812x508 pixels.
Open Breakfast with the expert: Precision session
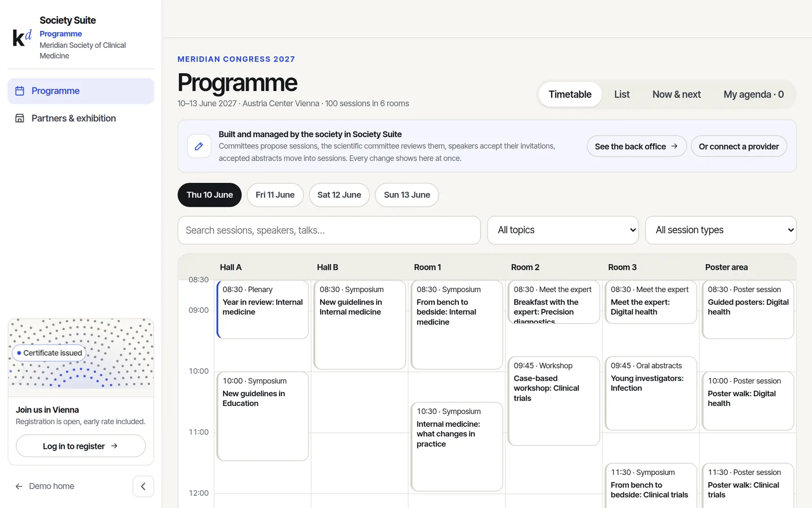(554, 302)
